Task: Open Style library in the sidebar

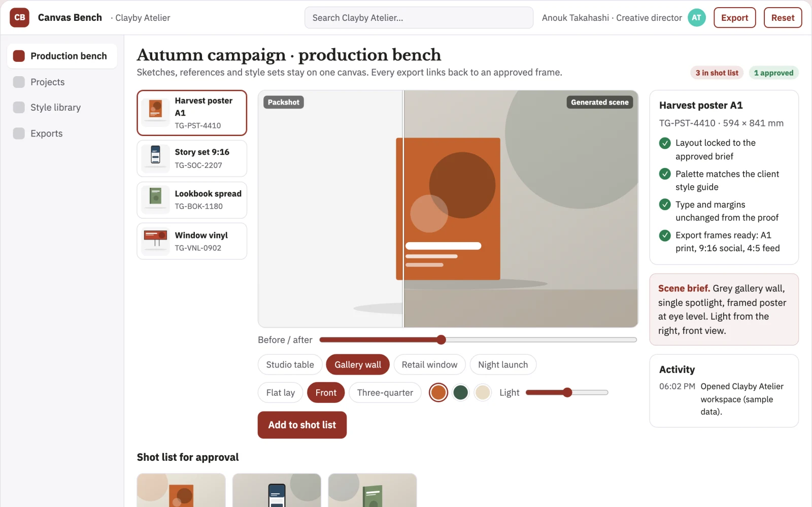Action: pyautogui.click(x=62, y=108)
